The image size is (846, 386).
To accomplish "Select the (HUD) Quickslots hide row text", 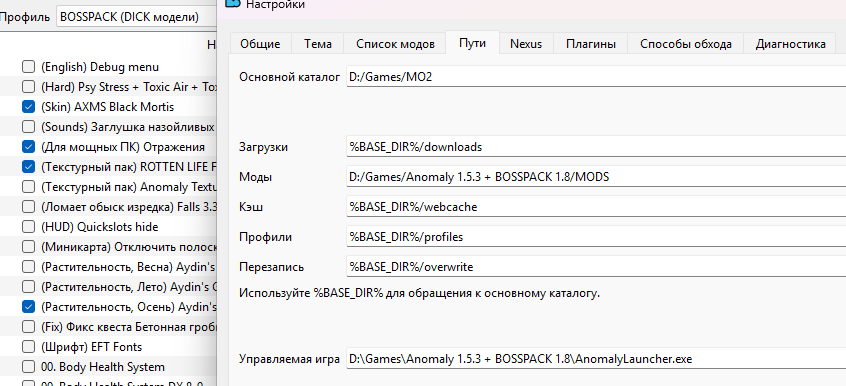I will click(99, 227).
